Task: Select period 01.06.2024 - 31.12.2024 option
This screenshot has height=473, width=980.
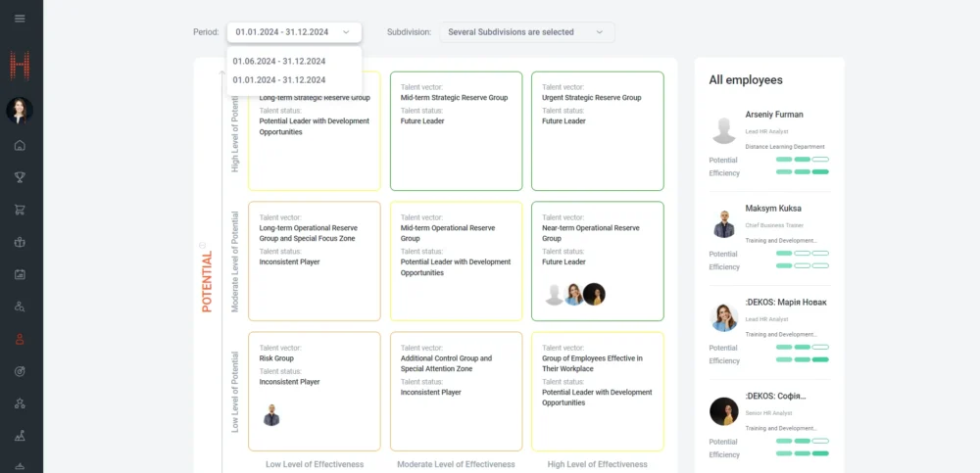Action: pos(279,61)
